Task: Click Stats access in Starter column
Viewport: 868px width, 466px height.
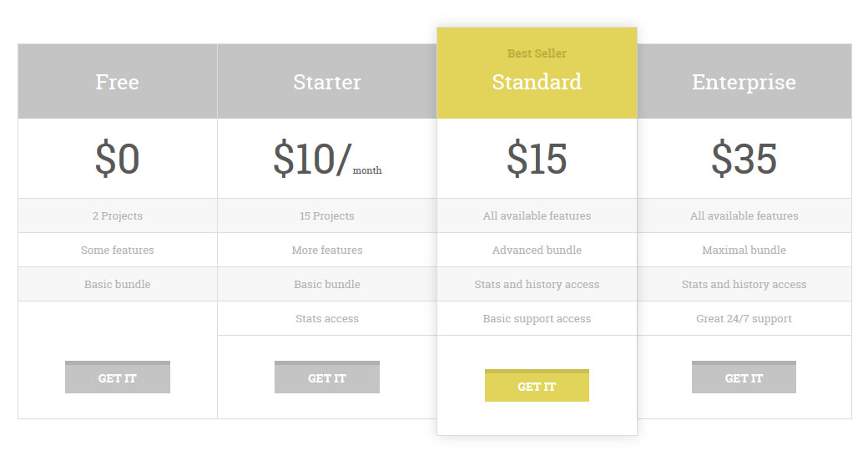Action: [x=327, y=319]
